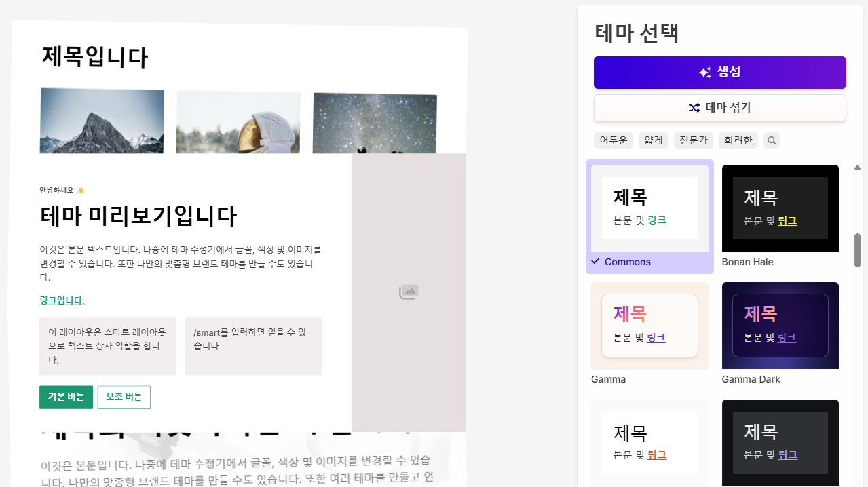Click the 테마 섞기 button
This screenshot has width=868, height=487.
pyautogui.click(x=719, y=108)
